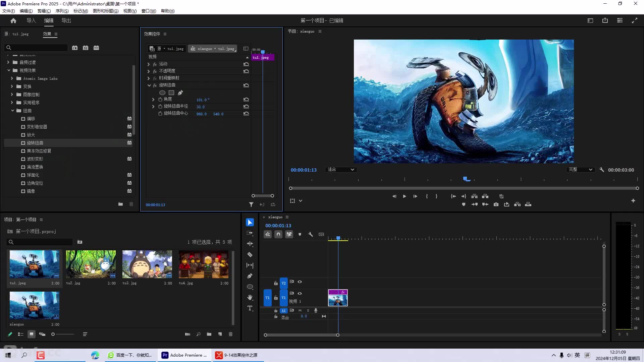Open Windows Start menu
644x362 pixels.
point(8,355)
